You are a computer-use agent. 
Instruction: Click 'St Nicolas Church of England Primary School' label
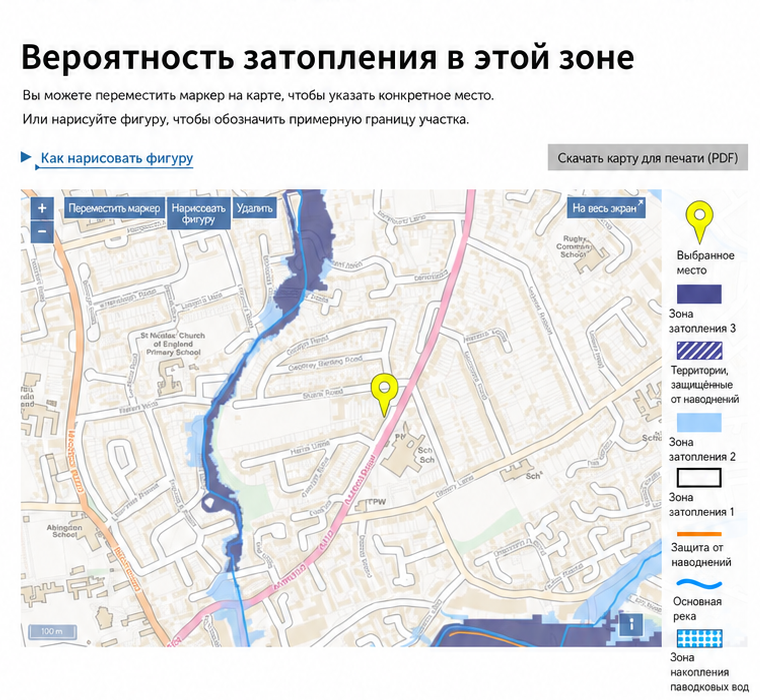(x=173, y=344)
